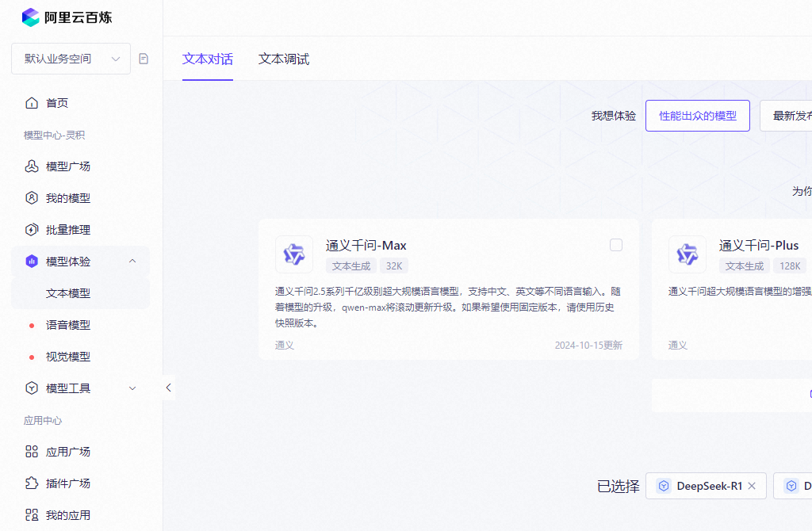Screen dimensions: 812x531
Task: Click the 通义千问-Max card title
Action: point(366,246)
